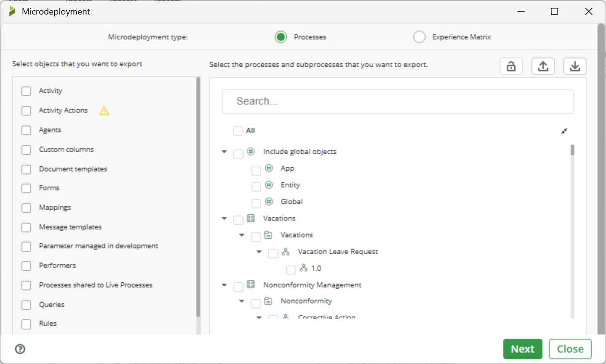Check the Activity Actions checkbox

point(26,111)
